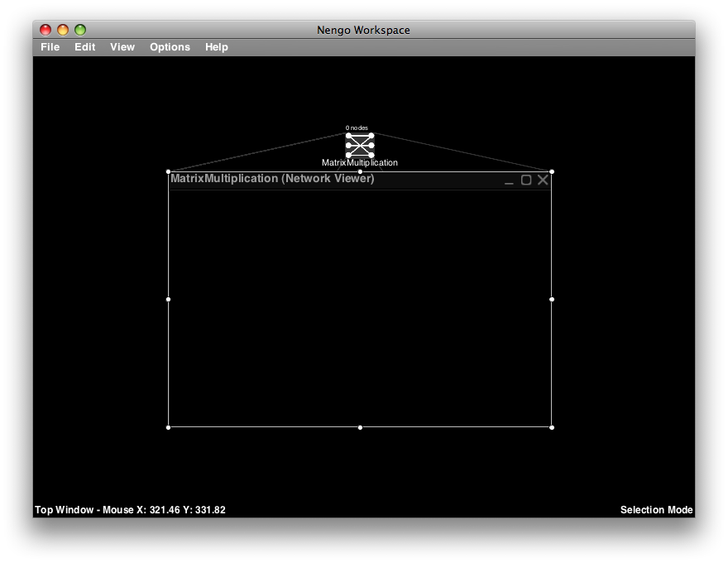This screenshot has width=728, height=563.
Task: Click the right edge middle handle of Network Viewer
Action: pyautogui.click(x=552, y=299)
